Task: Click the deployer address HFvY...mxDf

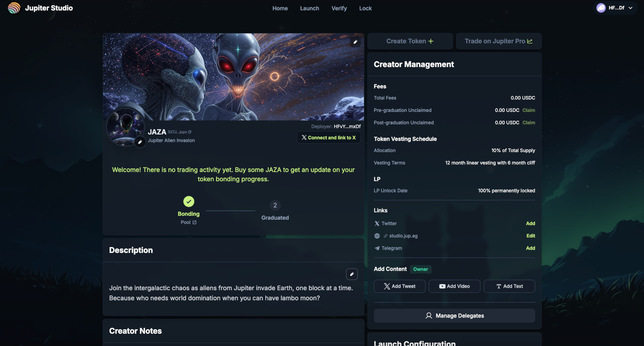Action: coord(347,126)
